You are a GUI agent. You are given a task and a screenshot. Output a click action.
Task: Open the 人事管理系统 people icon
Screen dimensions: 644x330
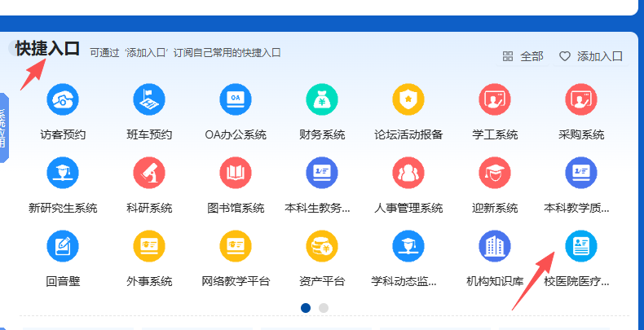[408, 173]
